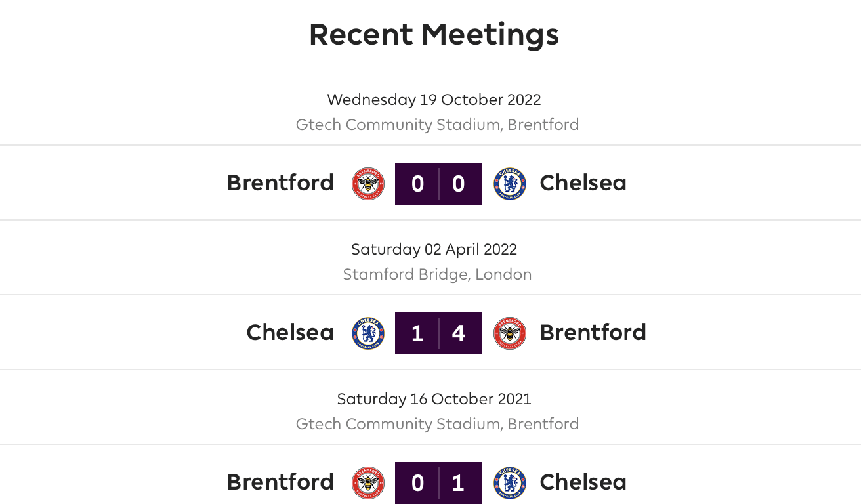This screenshot has height=504, width=861.
Task: Click Chelsea home team name in 1-4 match
Action: (290, 333)
